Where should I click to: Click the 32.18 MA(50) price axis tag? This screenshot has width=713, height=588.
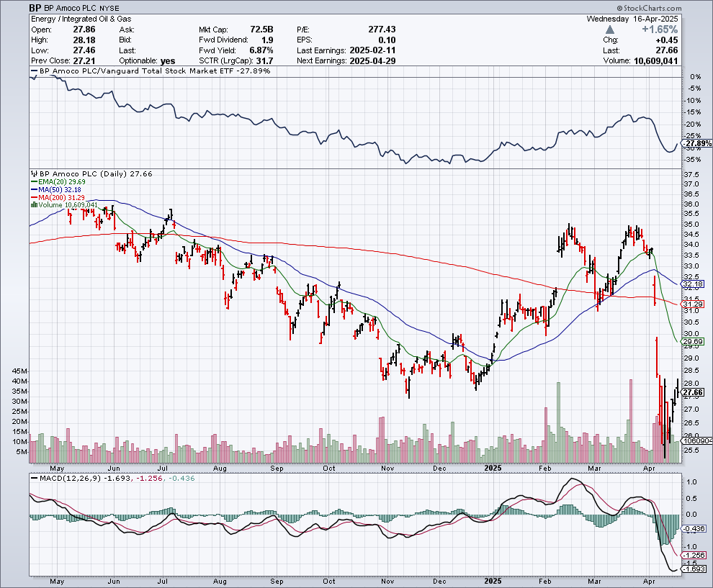click(693, 284)
